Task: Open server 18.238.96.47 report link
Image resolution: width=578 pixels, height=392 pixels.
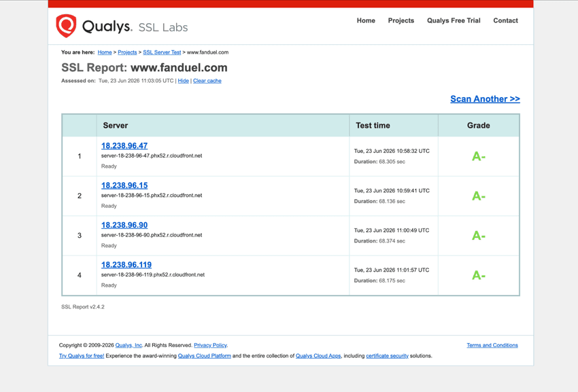Action: 124,145
